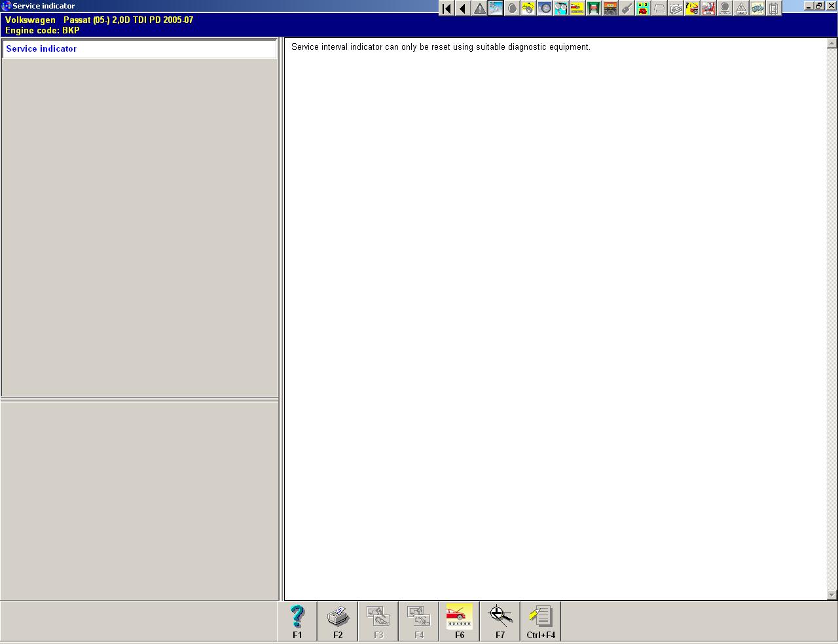Go to first page with skip-back arrow
838x644 pixels.
pyautogui.click(x=446, y=9)
